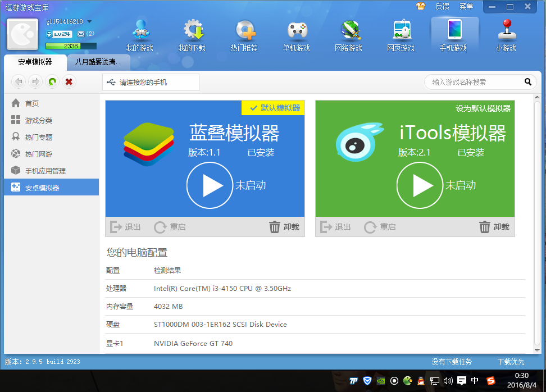Viewport: 546px width, 392px height.
Task: Open 单机游戏 gamepad section
Action: [297, 36]
